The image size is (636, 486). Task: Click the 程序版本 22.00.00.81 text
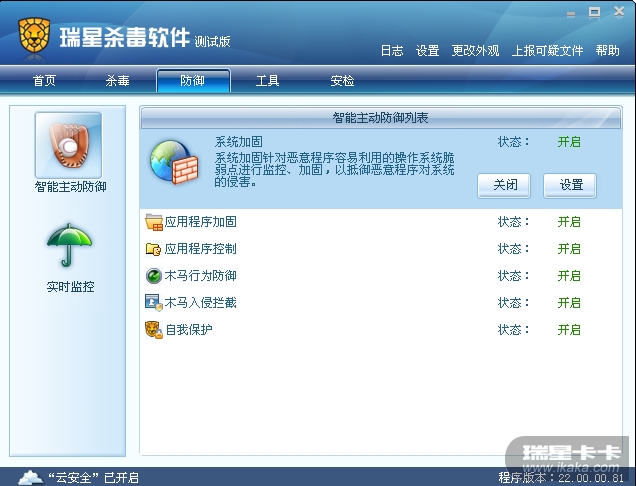click(x=561, y=478)
